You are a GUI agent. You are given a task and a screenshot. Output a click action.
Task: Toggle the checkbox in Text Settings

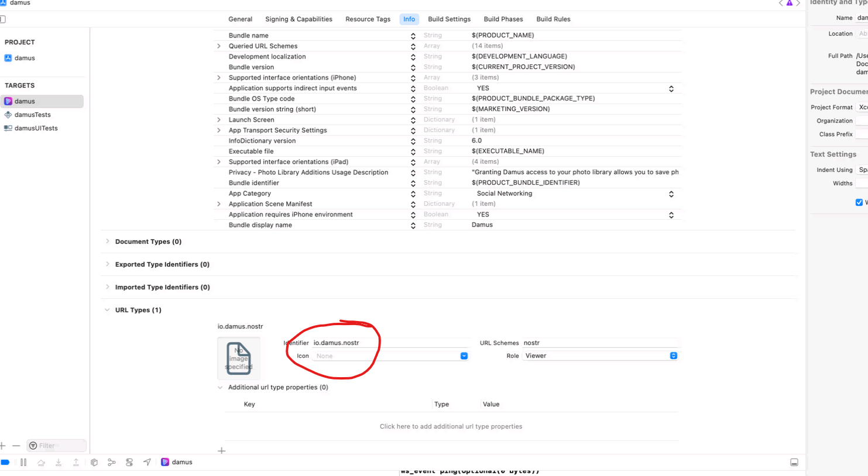click(x=859, y=202)
